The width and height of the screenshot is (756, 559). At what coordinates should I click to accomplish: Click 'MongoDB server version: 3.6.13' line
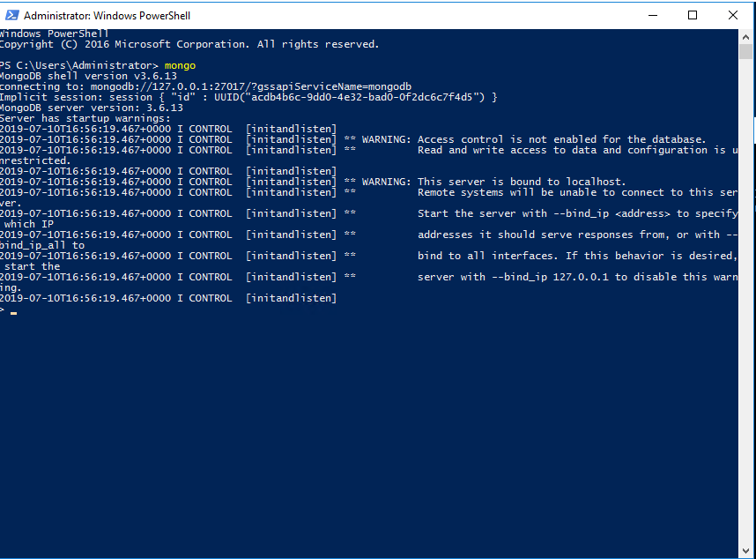[x=92, y=108]
